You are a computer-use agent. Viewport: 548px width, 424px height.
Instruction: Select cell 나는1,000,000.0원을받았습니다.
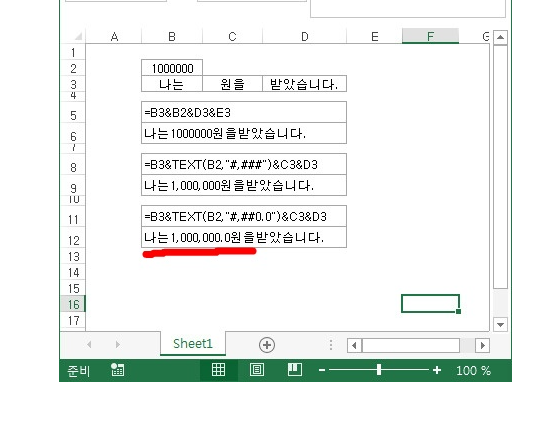coord(244,237)
